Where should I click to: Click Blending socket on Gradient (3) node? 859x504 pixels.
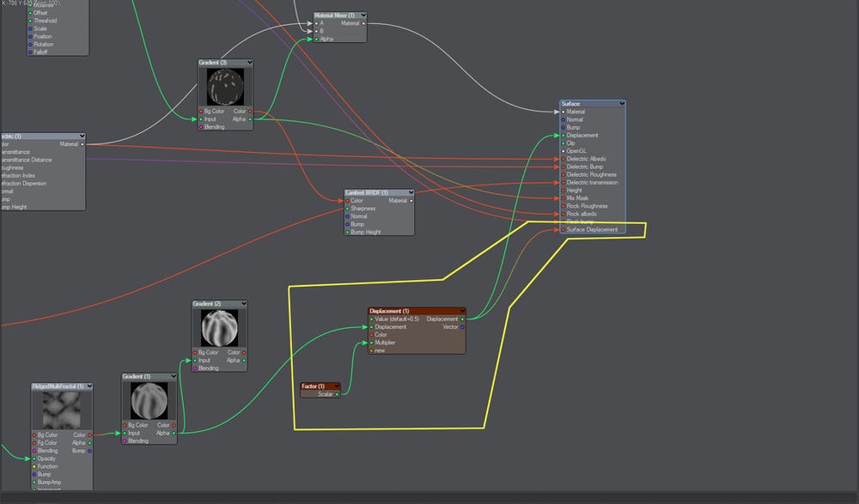click(x=201, y=127)
